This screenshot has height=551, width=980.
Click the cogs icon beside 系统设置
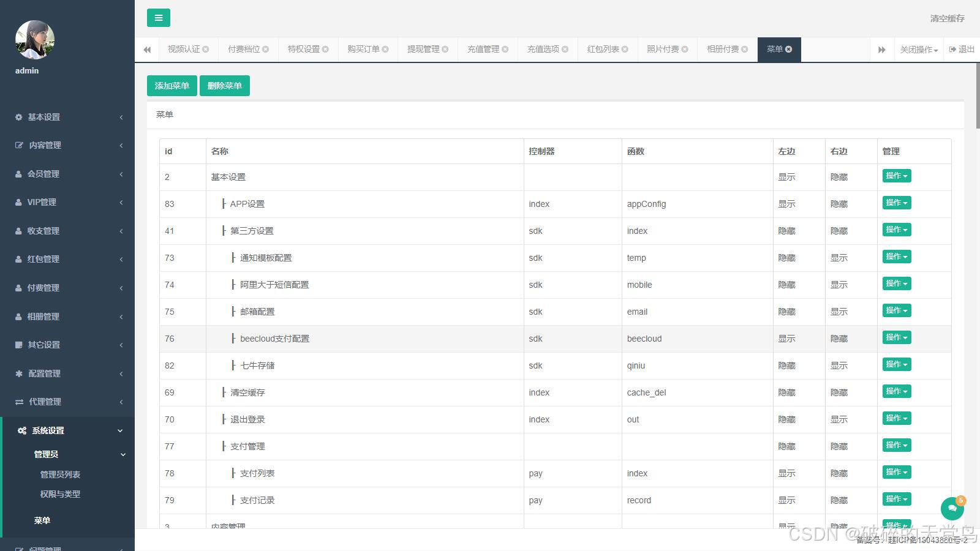(x=22, y=430)
